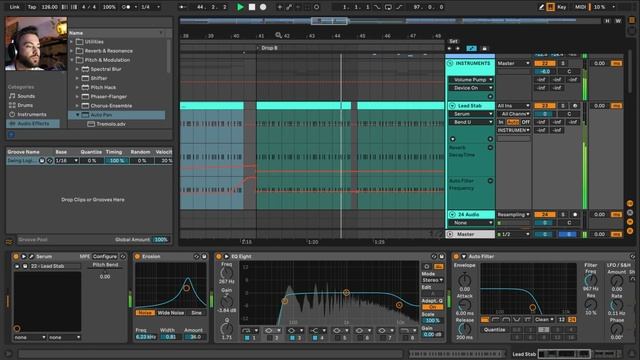Select Shifter in the browser list
The height and width of the screenshot is (360, 640).
point(99,78)
